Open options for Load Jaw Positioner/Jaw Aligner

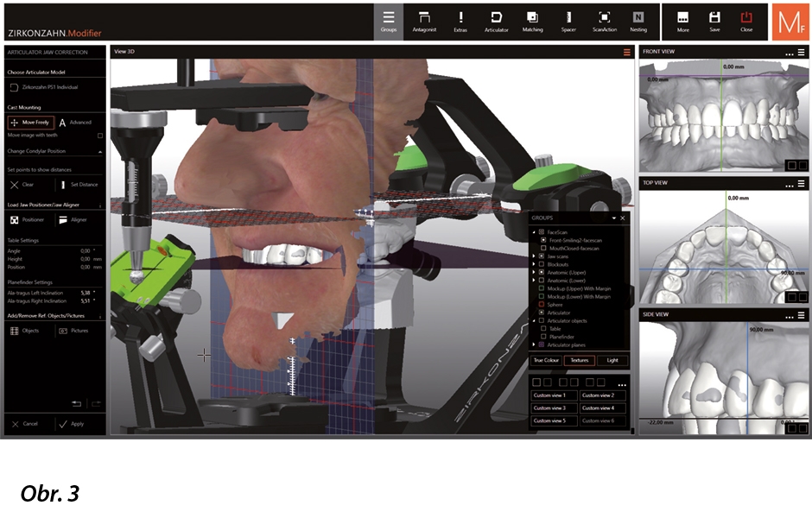coord(100,205)
